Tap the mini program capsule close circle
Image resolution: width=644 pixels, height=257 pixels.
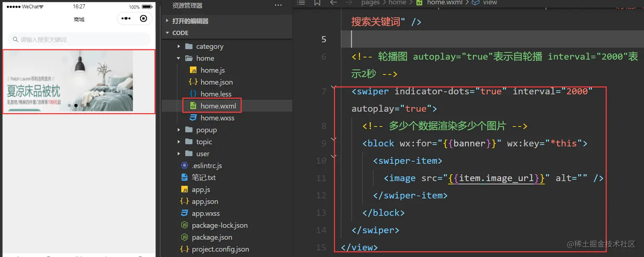tap(144, 18)
